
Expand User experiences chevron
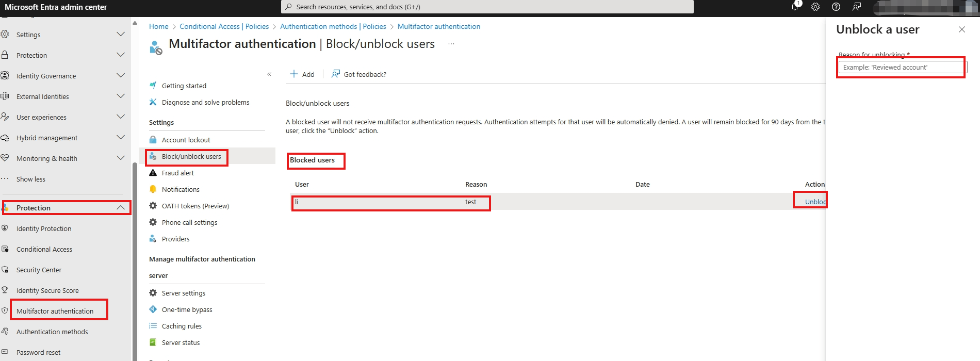point(121,117)
